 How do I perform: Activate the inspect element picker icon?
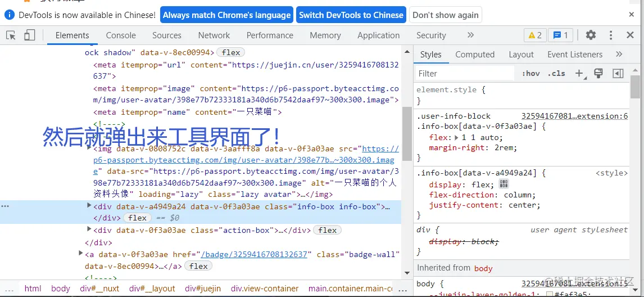[x=11, y=35]
